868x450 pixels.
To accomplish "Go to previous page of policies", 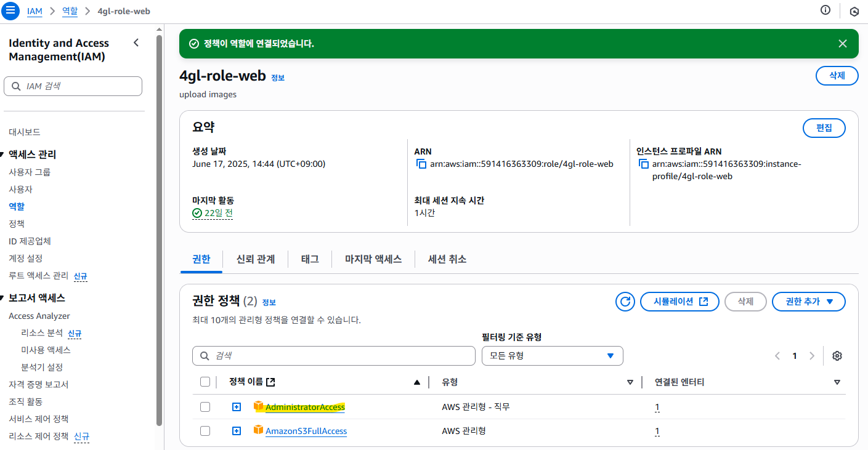I will coord(777,356).
